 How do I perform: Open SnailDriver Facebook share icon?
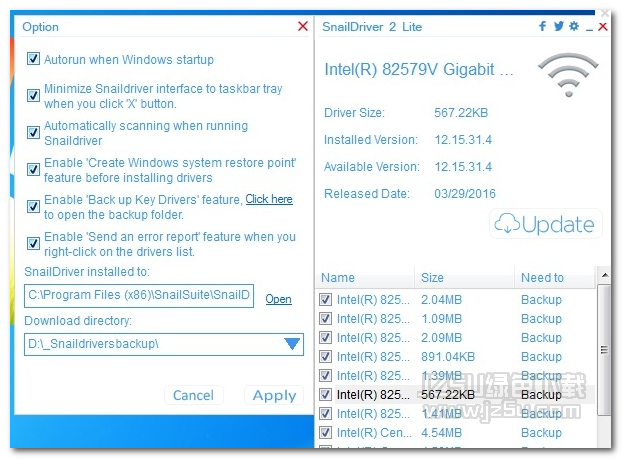[542, 27]
